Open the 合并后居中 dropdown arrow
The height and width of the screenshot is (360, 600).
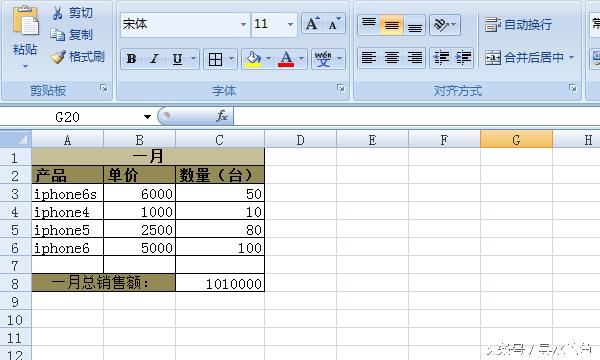pyautogui.click(x=571, y=58)
